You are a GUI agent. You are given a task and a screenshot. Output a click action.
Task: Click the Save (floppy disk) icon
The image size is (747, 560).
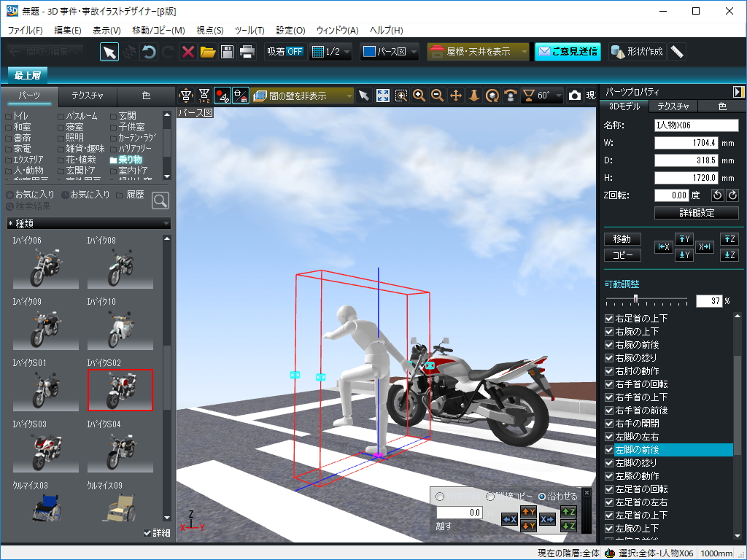pos(228,51)
